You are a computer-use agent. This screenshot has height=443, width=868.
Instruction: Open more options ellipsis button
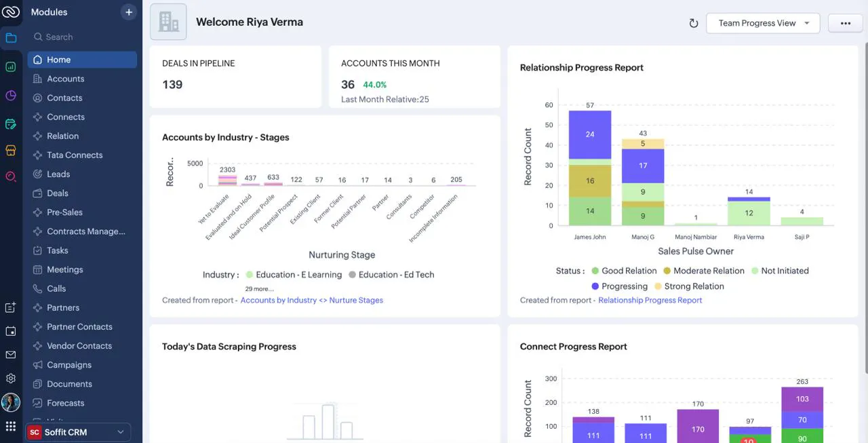[845, 23]
